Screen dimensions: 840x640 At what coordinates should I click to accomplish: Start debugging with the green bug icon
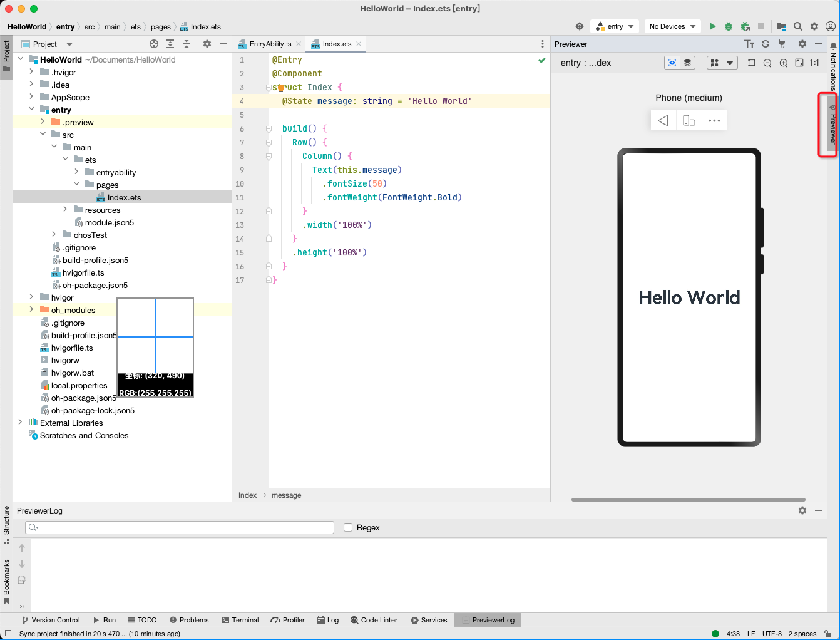[729, 26]
